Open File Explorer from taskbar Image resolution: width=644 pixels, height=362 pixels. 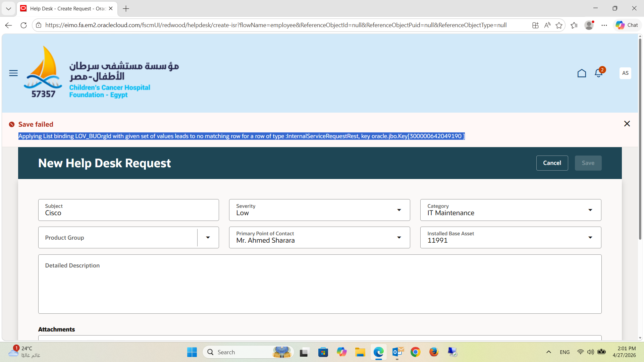coord(360,352)
